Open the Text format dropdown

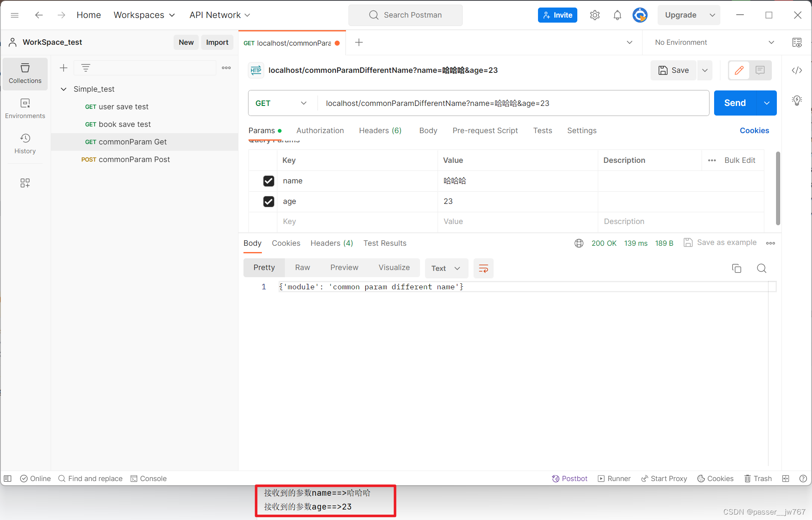pos(446,268)
